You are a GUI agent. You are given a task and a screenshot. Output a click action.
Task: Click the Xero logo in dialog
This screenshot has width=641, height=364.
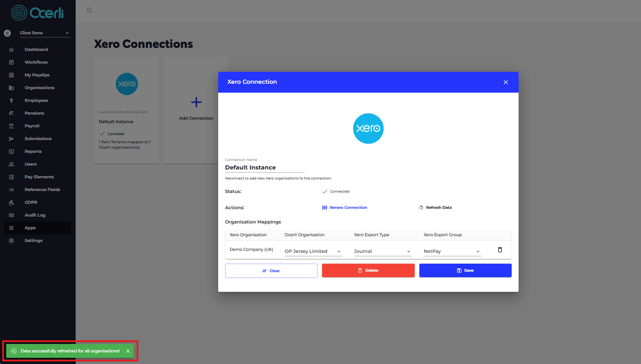368,129
